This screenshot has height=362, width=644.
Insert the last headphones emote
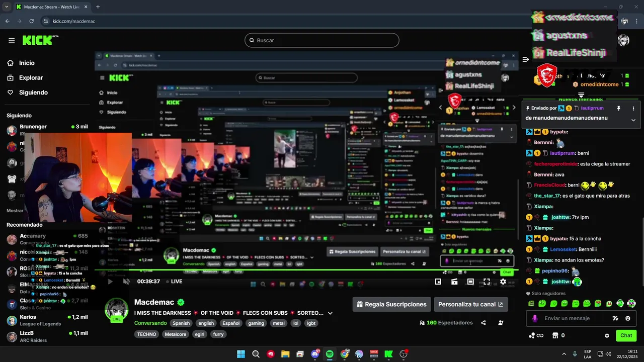[631, 304]
